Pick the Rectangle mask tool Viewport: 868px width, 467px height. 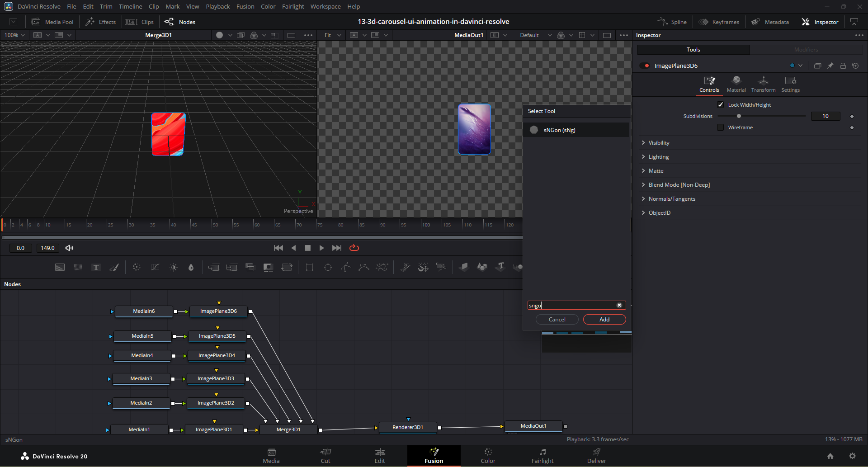[310, 267]
